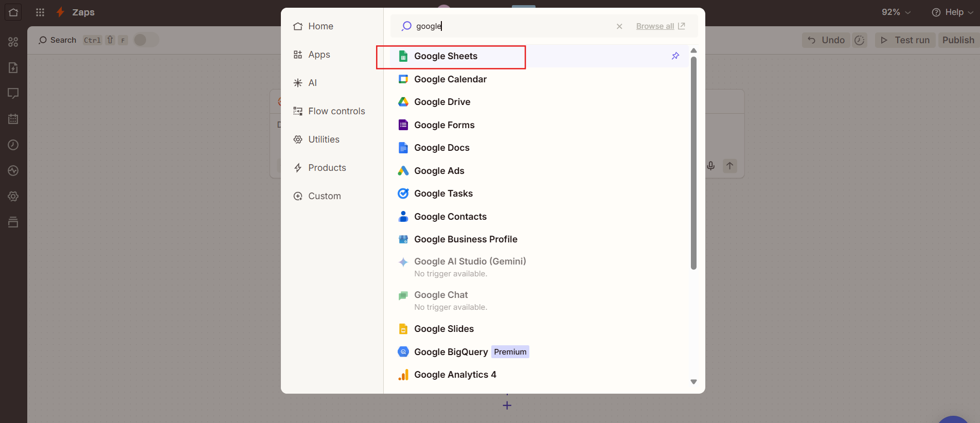Pin Google Sheets with the pin icon
Image resolution: width=980 pixels, height=423 pixels.
click(x=675, y=56)
